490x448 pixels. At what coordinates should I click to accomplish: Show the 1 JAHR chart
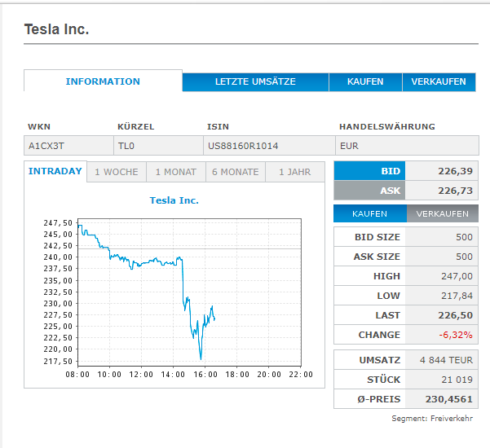pos(294,173)
